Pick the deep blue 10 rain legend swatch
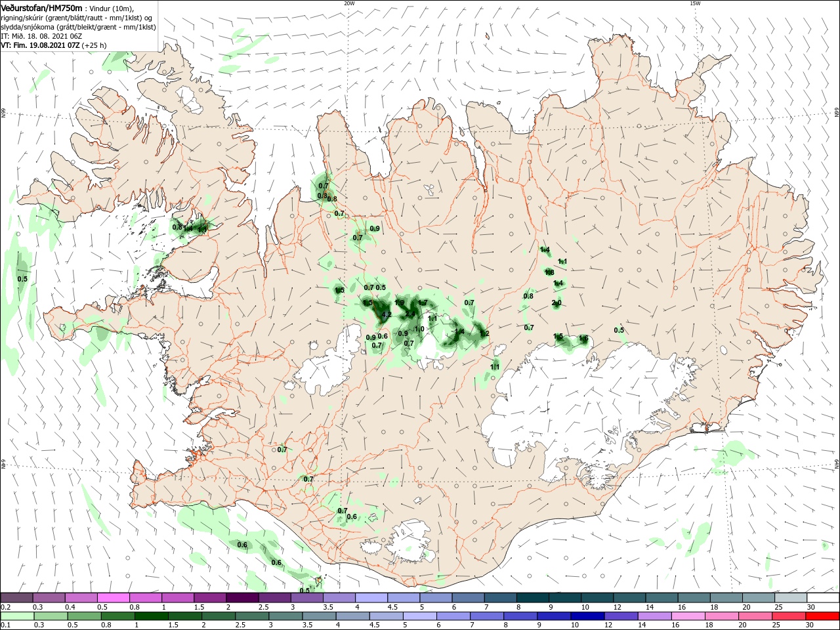Screen dimensions: 840x630 point(587,616)
